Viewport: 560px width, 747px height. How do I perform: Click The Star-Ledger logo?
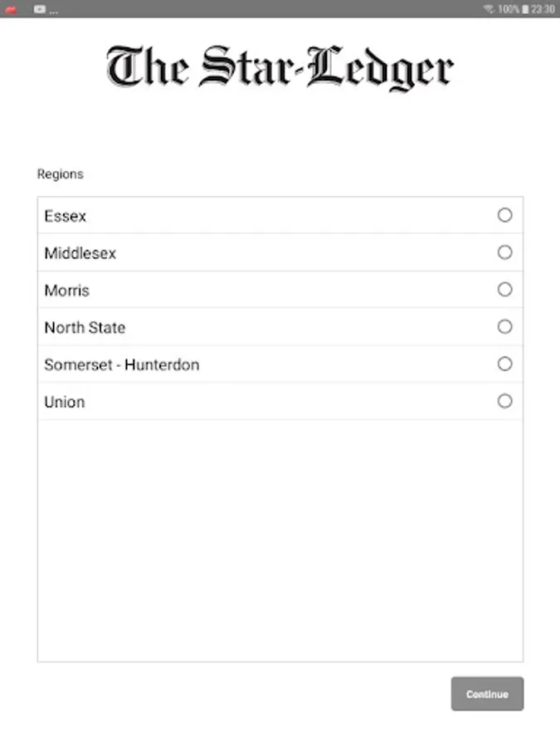tap(280, 68)
